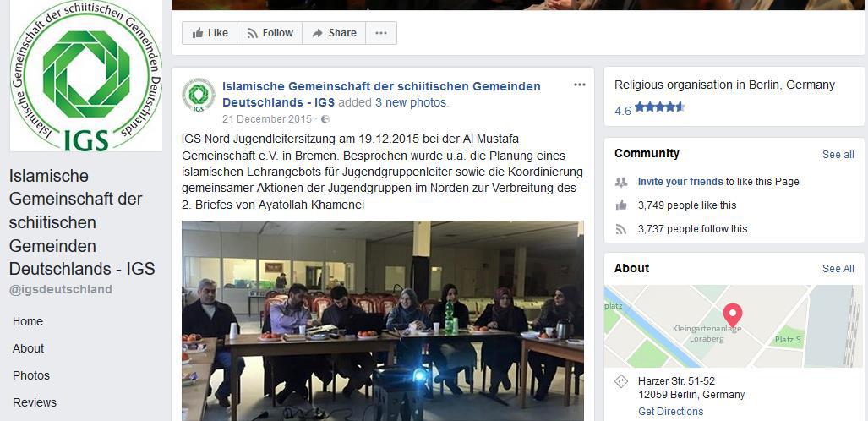Viewport: 868px width, 421px height.
Task: Click the public globe privacy icon
Action: pyautogui.click(x=325, y=119)
